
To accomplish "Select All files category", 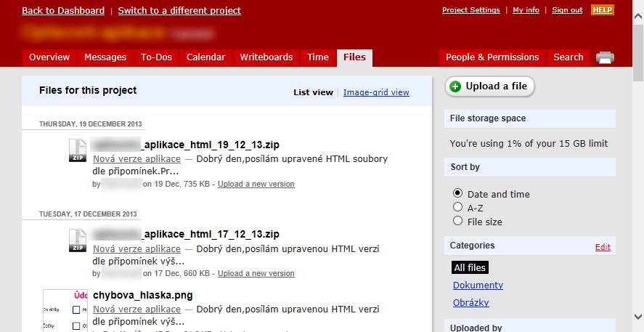I will click(x=470, y=267).
